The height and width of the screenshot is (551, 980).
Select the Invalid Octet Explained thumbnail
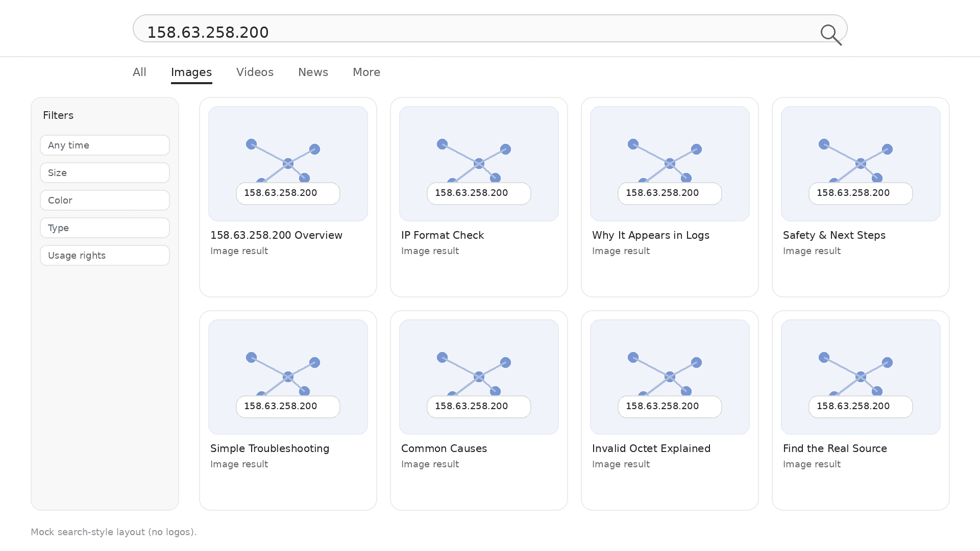tap(670, 377)
